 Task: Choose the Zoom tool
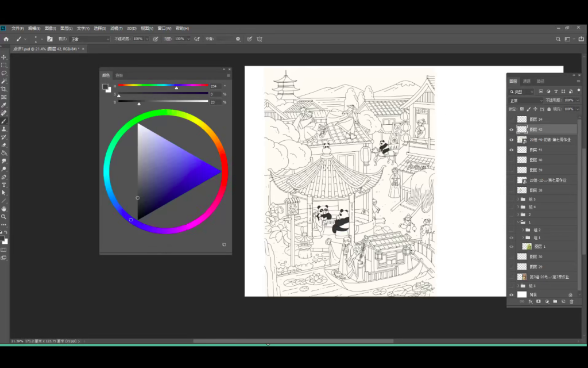[4, 217]
